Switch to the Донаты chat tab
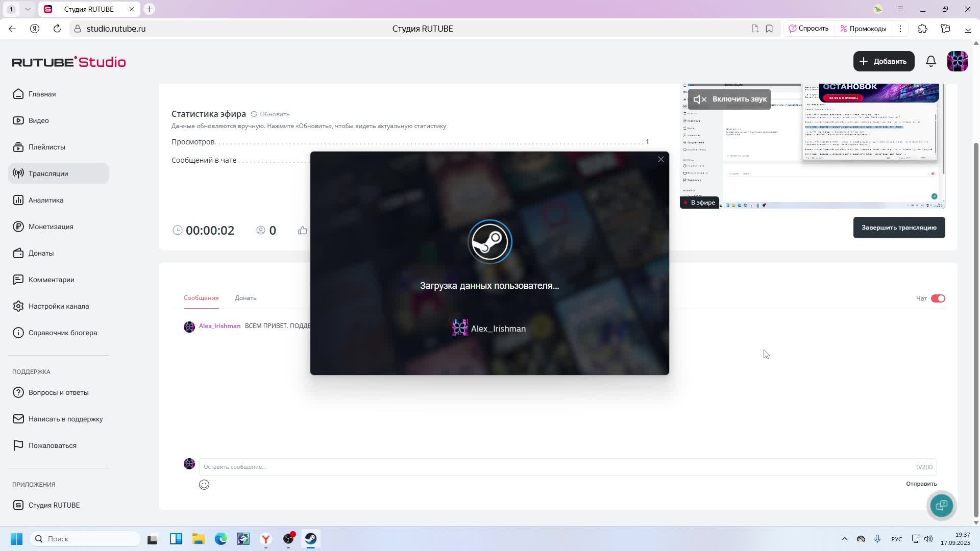980x551 pixels. pos(246,298)
